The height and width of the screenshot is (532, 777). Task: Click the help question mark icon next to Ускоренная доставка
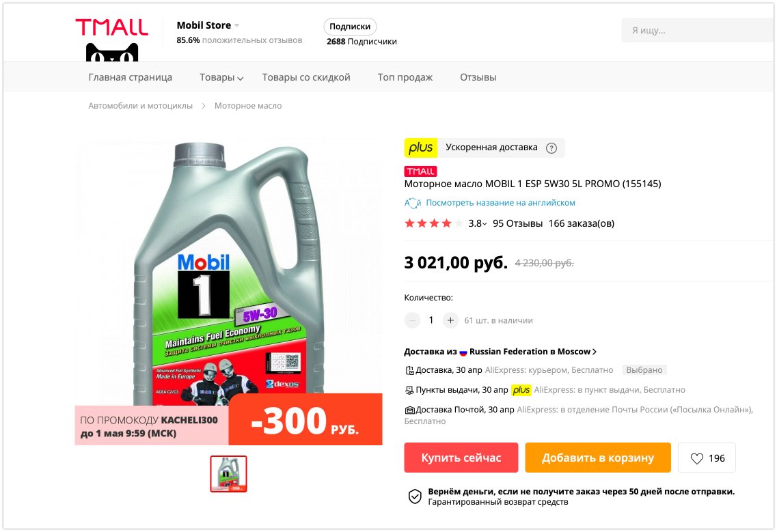[551, 148]
